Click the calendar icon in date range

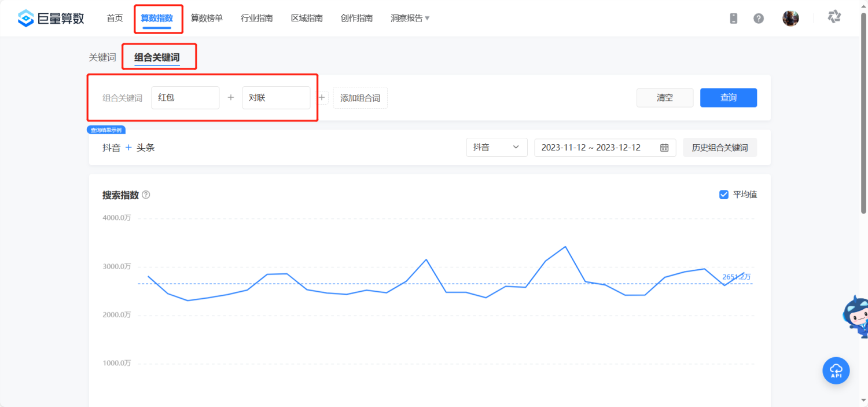point(664,148)
